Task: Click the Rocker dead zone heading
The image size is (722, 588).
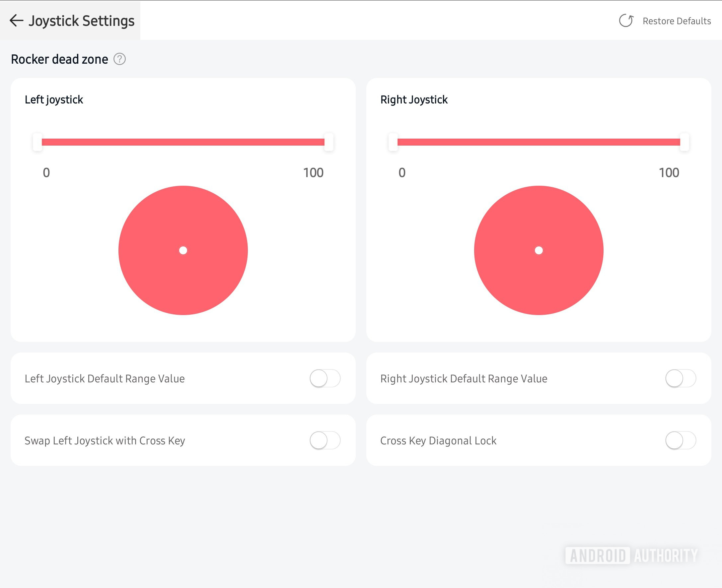Action: click(59, 59)
